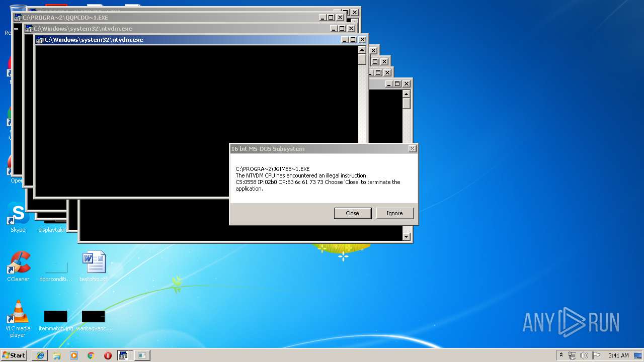This screenshot has width=644, height=362.
Task: Open the Action Center flag icon
Action: (x=596, y=355)
